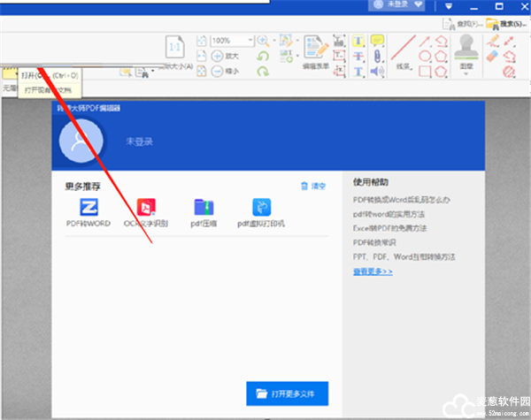Viewport: 531px width, 420px height.
Task: Click the 打开更多文件 blue button
Action: tap(287, 393)
